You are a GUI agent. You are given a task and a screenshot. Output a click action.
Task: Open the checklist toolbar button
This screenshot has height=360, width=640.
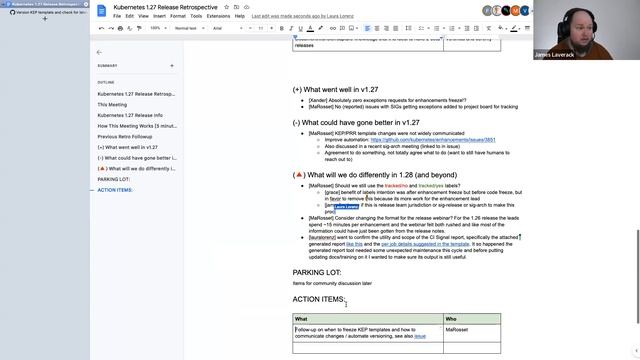[421, 28]
